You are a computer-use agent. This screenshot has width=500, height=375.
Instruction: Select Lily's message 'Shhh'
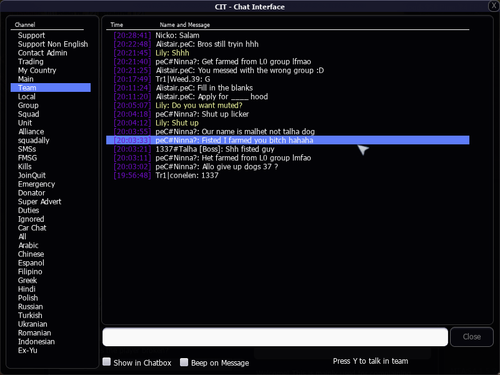pyautogui.click(x=288, y=53)
